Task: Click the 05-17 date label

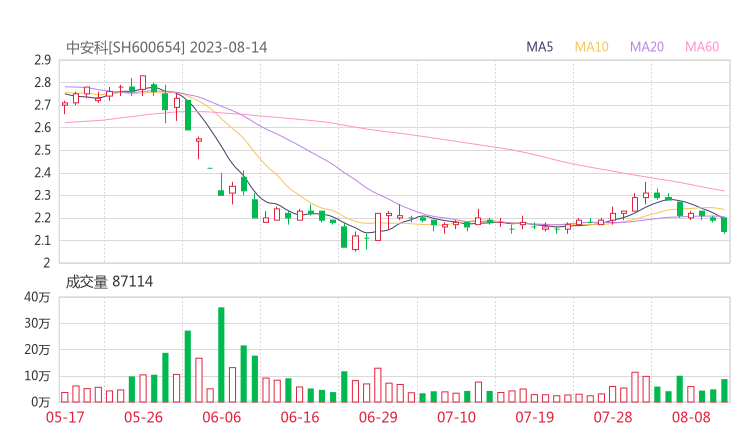Action: [x=65, y=417]
